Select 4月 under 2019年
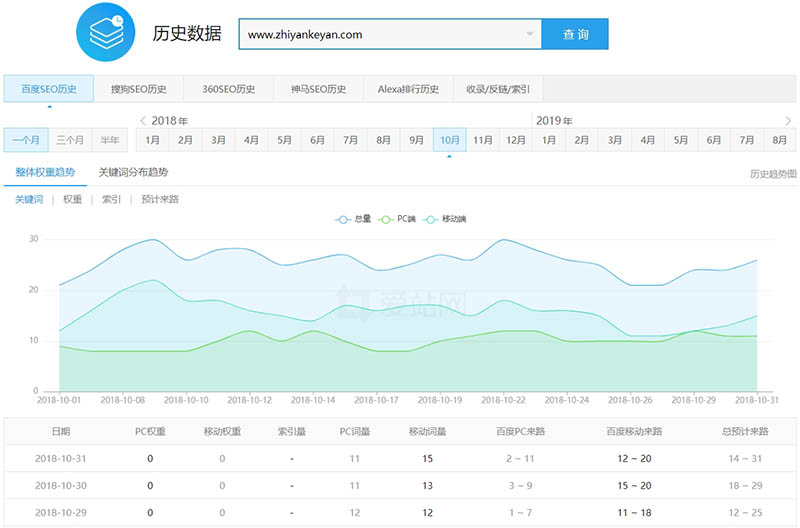Screen dimensions: 800x528 tap(647, 140)
